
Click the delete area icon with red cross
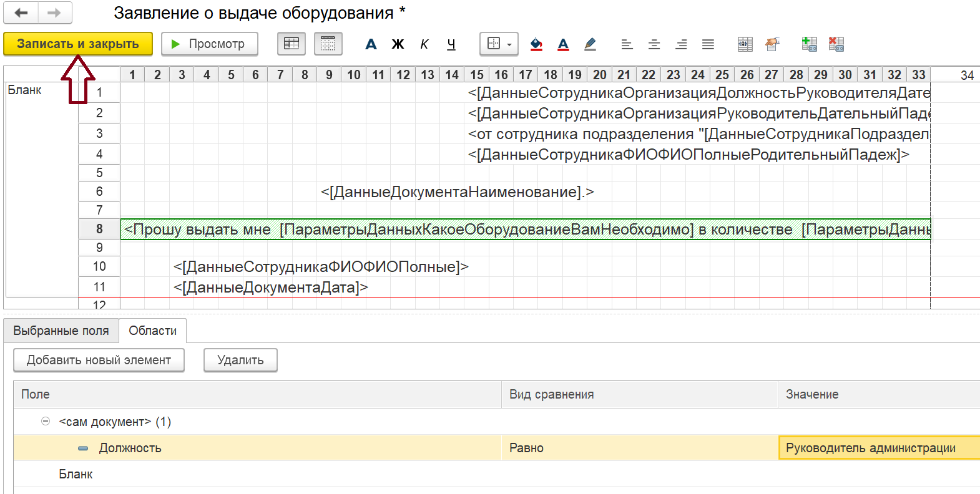pos(836,44)
